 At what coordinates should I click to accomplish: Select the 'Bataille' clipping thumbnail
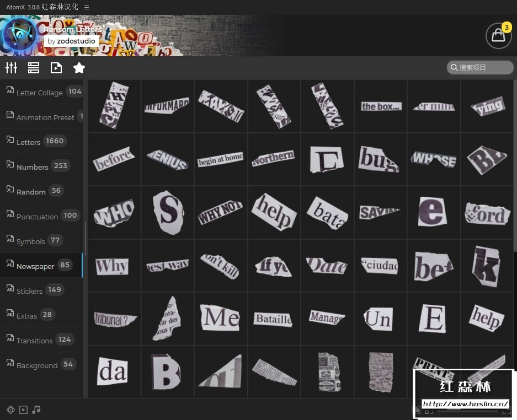point(274,319)
